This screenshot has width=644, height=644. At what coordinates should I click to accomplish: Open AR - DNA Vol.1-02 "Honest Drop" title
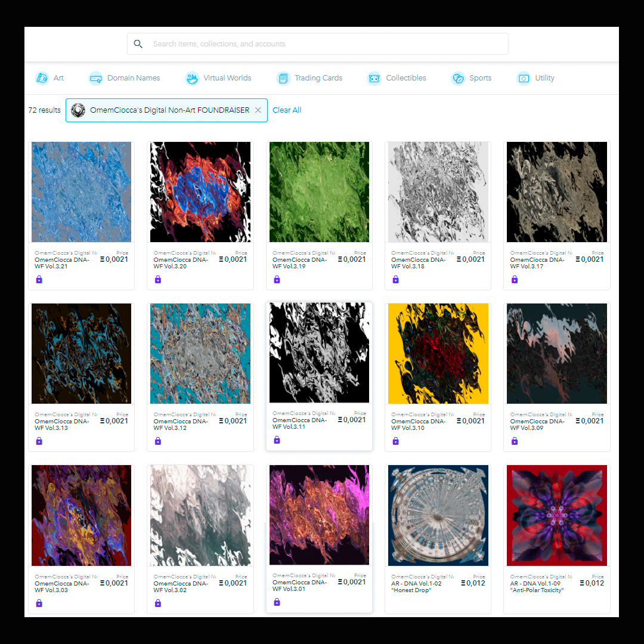point(416,587)
